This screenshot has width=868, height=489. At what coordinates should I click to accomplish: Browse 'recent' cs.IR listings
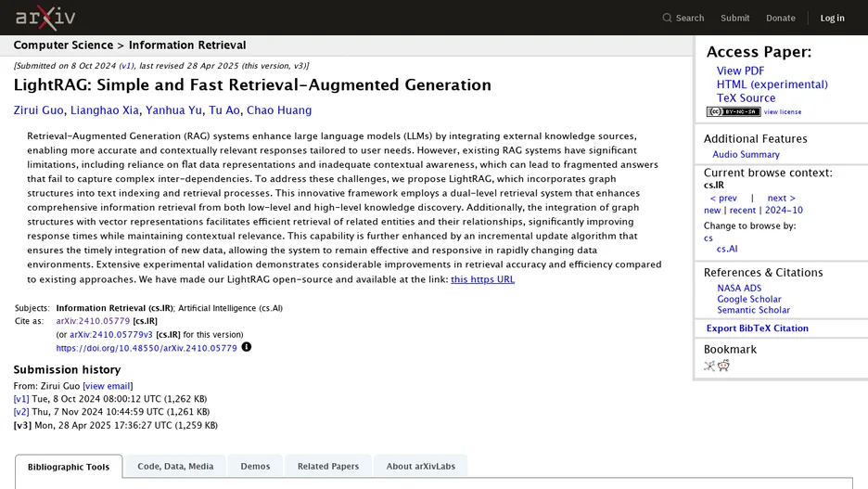tap(742, 211)
